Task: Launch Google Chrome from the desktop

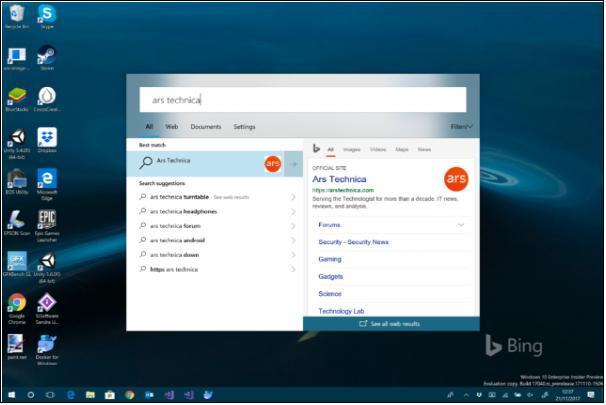Action: 17,309
